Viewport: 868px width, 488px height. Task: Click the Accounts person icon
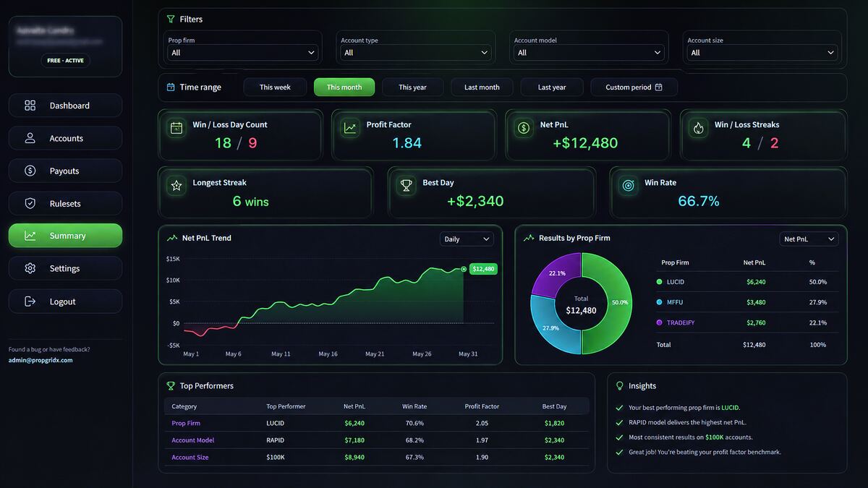point(30,138)
